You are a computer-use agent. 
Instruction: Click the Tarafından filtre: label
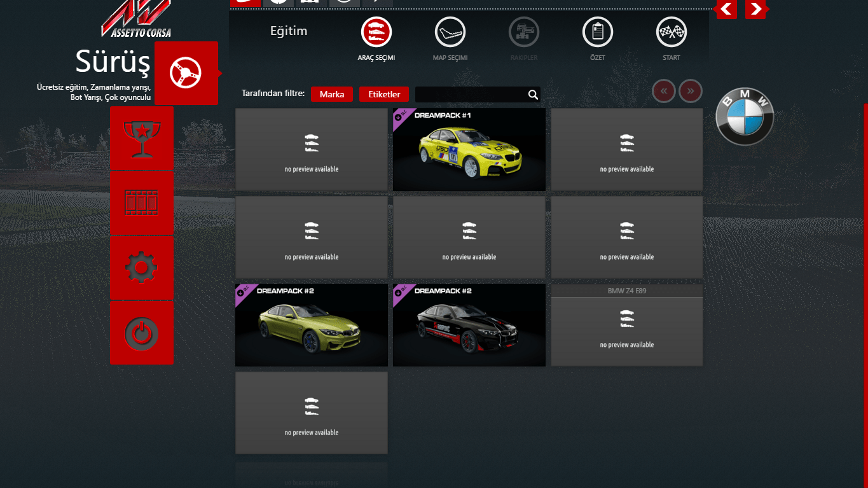coord(273,94)
